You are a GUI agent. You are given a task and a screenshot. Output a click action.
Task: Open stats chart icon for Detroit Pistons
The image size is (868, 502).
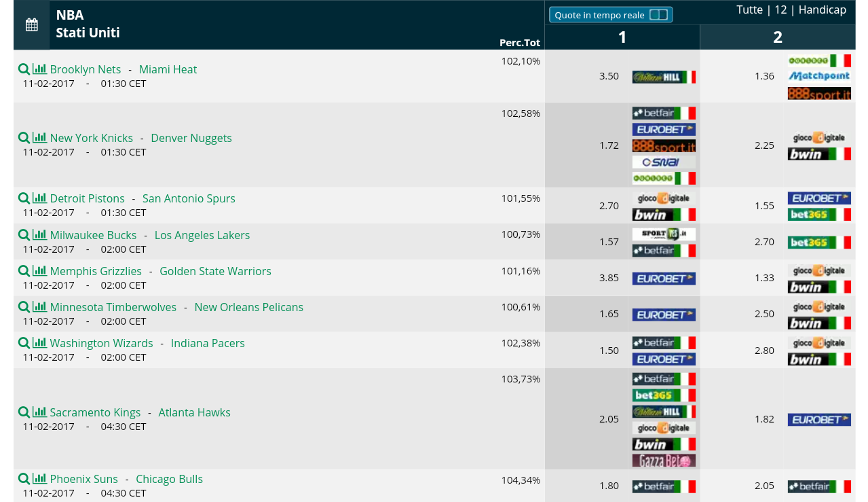[39, 198]
